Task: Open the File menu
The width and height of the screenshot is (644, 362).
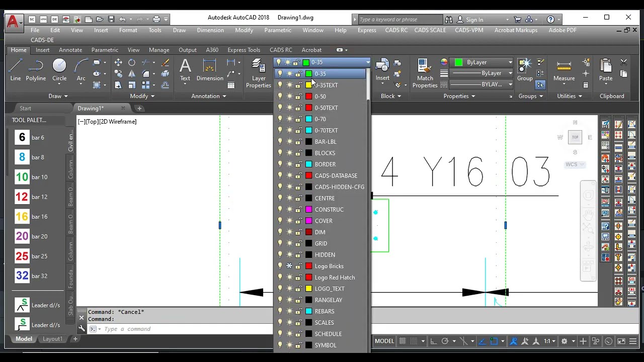Action: [35, 30]
